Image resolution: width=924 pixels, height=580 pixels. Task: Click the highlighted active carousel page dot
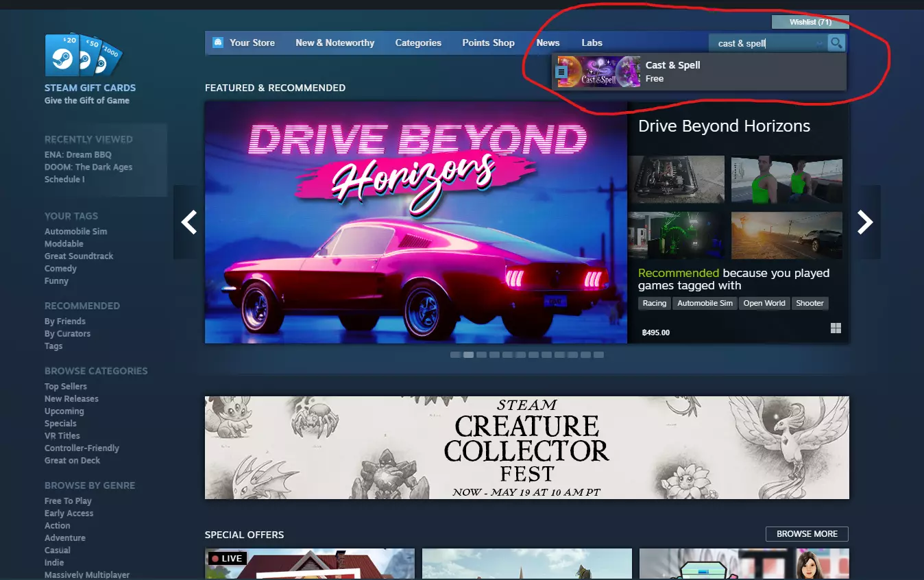tap(468, 355)
